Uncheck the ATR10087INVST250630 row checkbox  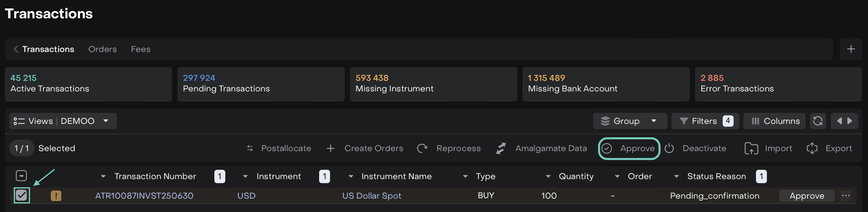pos(22,195)
